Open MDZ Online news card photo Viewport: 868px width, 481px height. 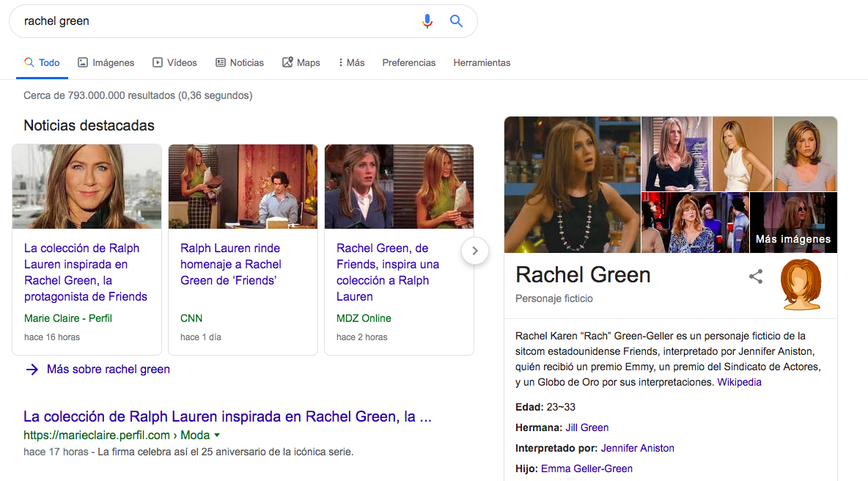click(x=399, y=186)
